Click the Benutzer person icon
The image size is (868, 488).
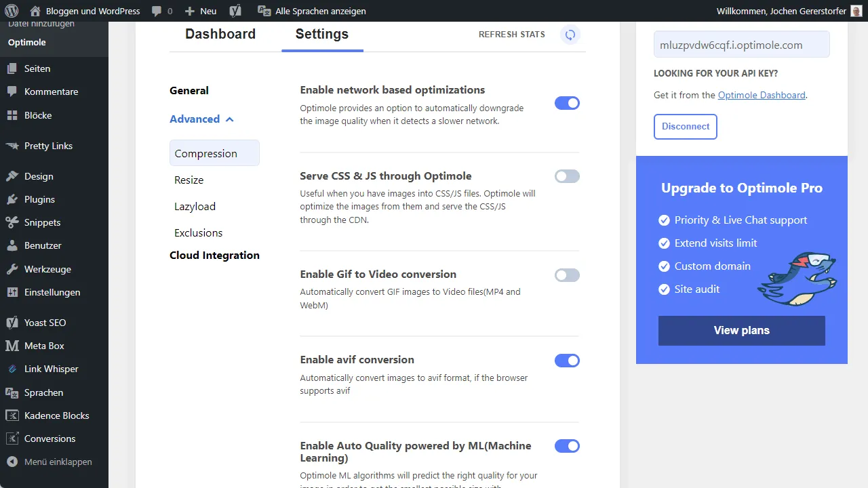click(x=12, y=245)
